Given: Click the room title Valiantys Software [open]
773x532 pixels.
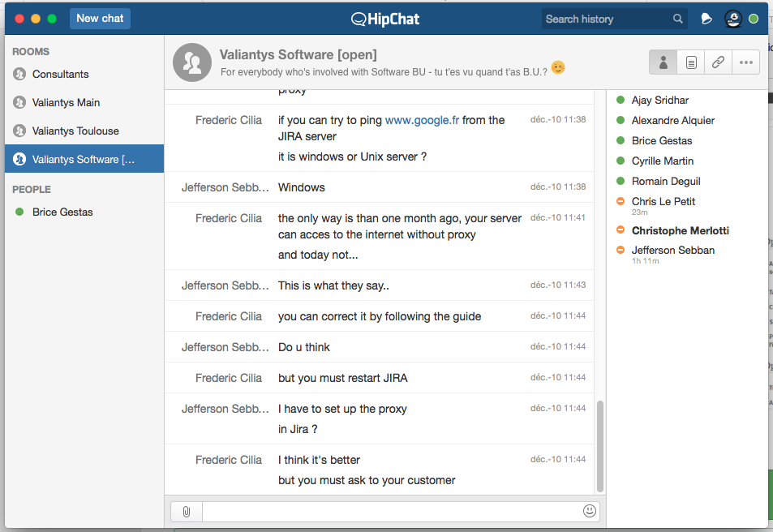Looking at the screenshot, I should pyautogui.click(x=298, y=54).
